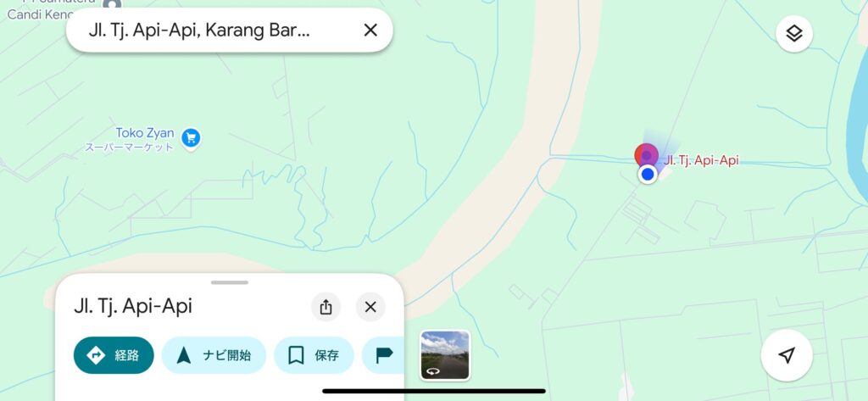Tap the blue current location dot
868x401 pixels.
tap(648, 175)
